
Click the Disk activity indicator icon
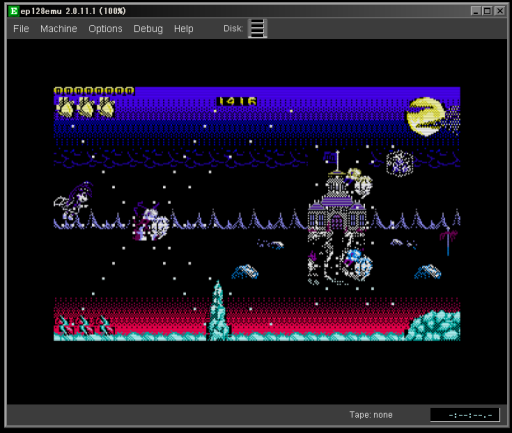point(257,28)
